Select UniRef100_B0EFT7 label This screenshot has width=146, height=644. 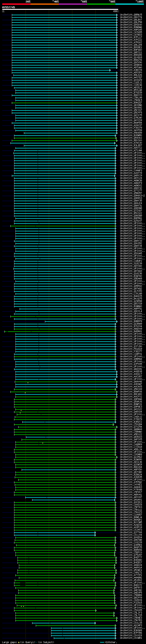tap(131, 557)
